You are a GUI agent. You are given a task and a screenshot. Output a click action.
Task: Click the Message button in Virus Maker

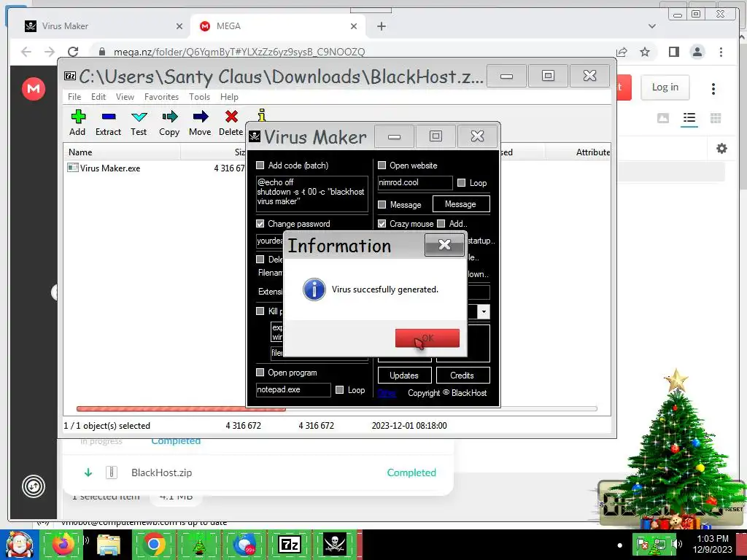[461, 204]
